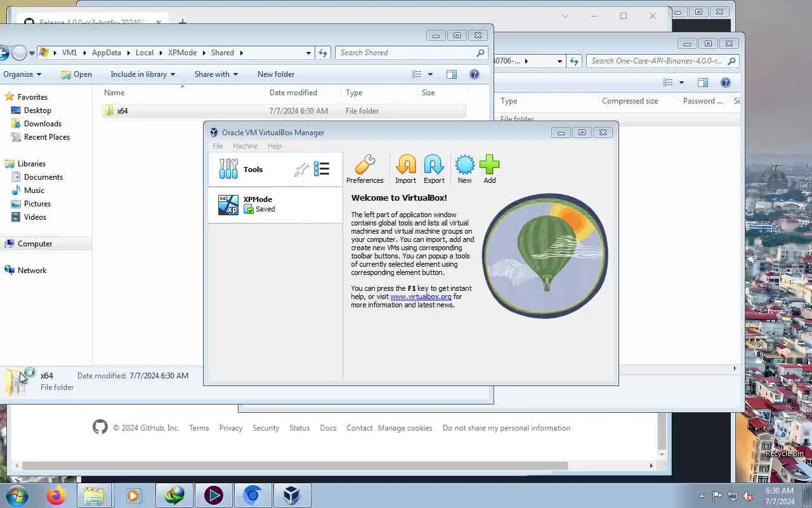The height and width of the screenshot is (508, 812).
Task: Open the address bar history dropdown
Action: (308, 53)
